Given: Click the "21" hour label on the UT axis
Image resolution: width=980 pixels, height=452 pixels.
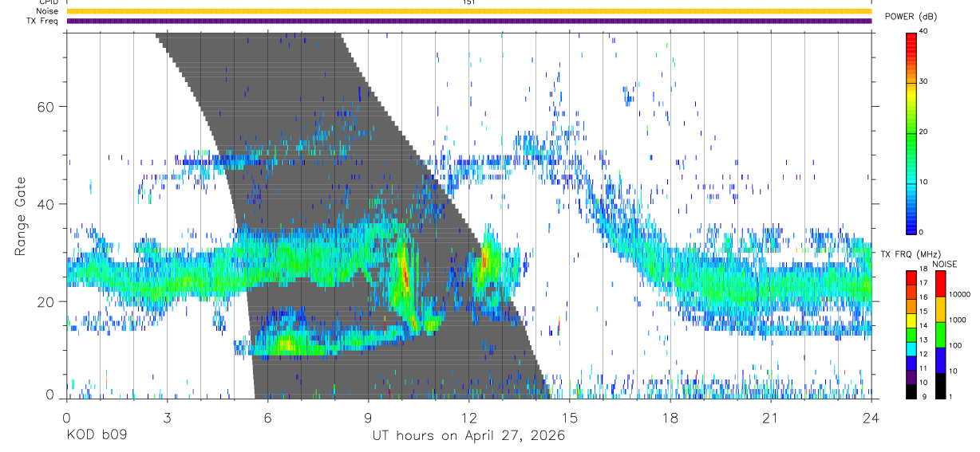Looking at the screenshot, I should coord(770,418).
